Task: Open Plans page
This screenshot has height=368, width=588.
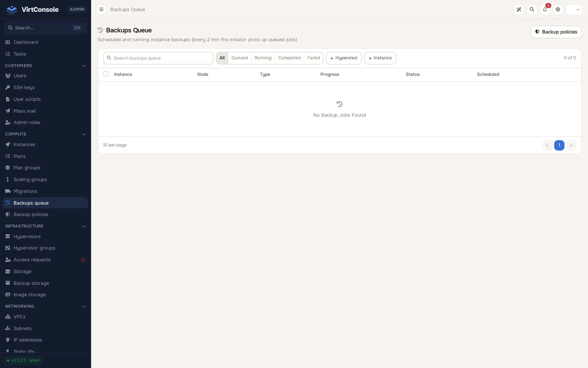Action: pos(45,156)
